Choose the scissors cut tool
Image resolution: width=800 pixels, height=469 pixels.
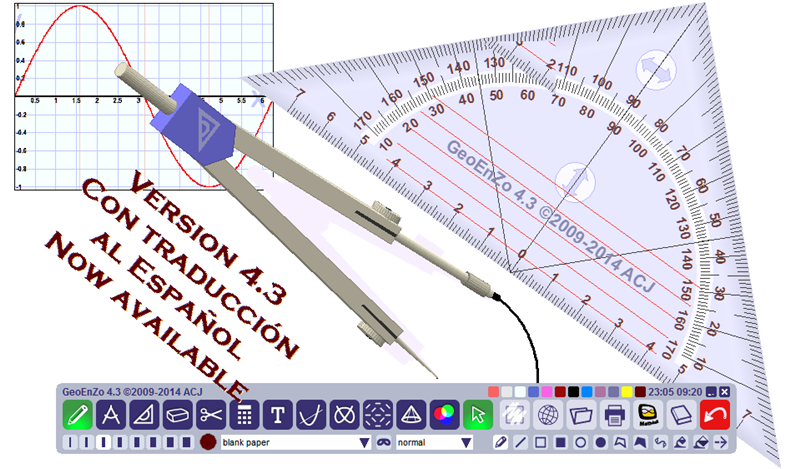point(211,414)
